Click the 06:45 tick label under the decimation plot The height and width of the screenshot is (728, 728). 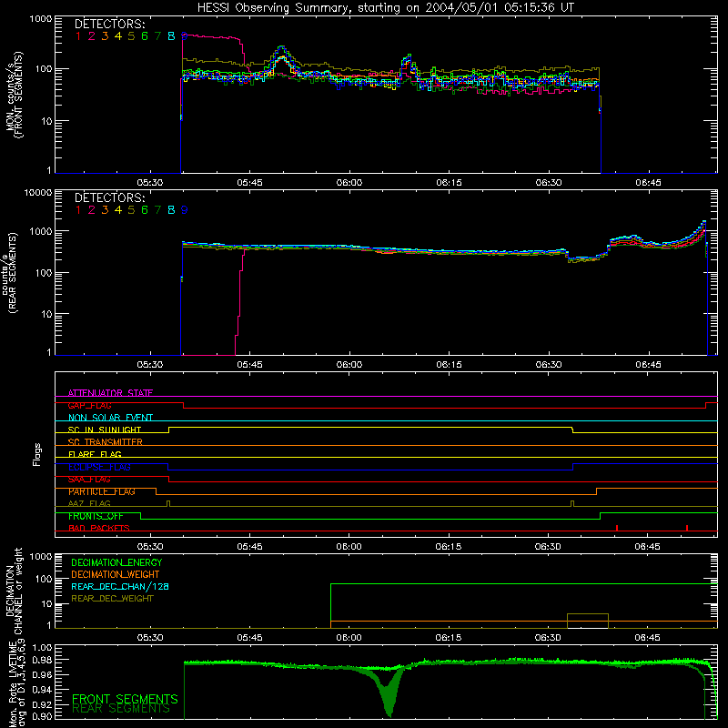647,638
